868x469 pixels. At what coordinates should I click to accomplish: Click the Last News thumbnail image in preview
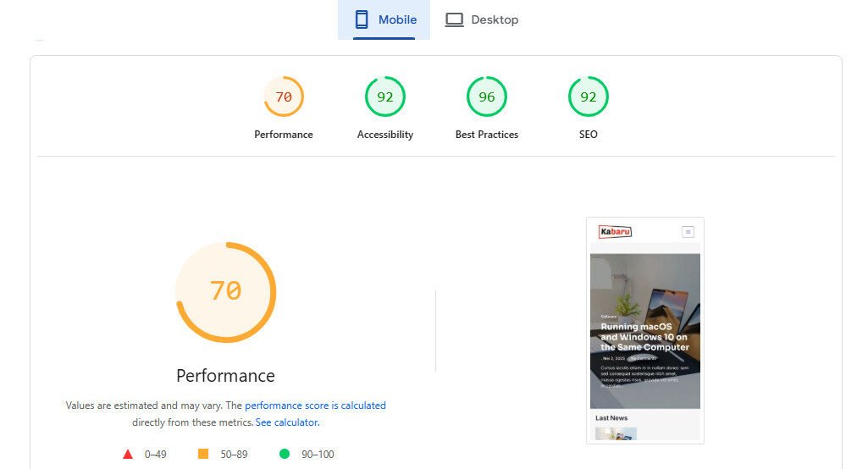click(x=616, y=433)
